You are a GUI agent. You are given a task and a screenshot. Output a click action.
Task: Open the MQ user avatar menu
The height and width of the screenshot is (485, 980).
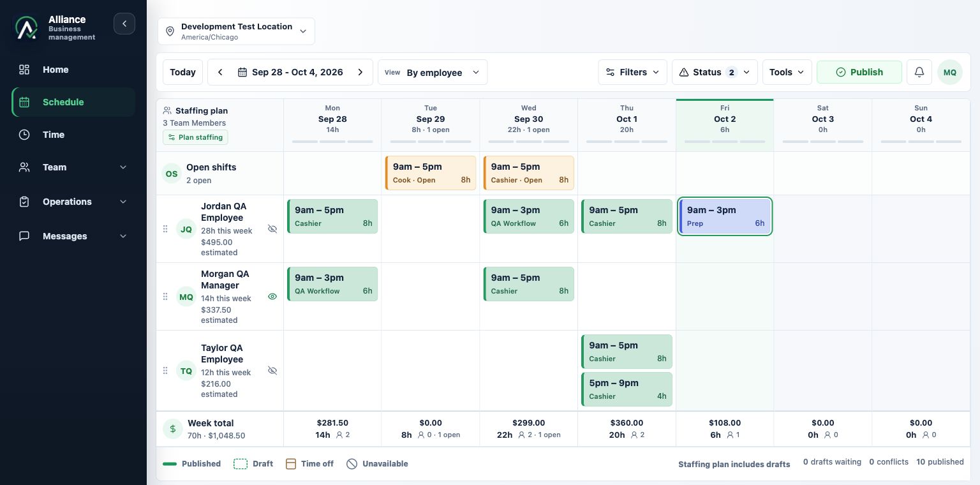[949, 72]
